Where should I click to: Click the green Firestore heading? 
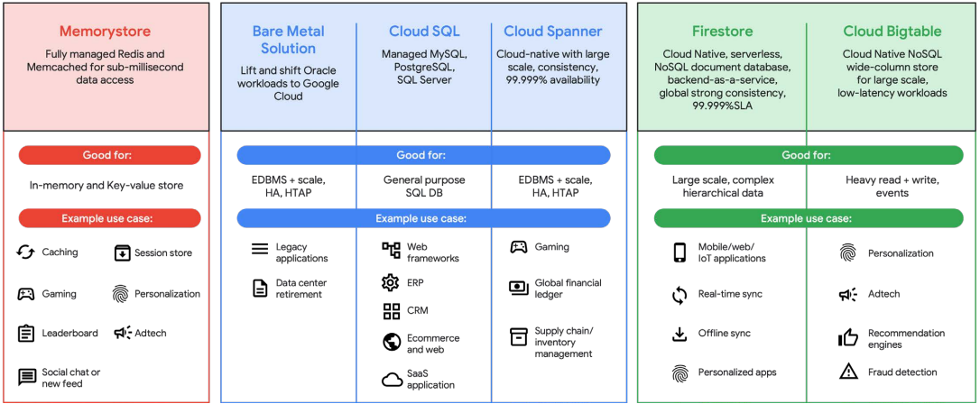coord(722,32)
